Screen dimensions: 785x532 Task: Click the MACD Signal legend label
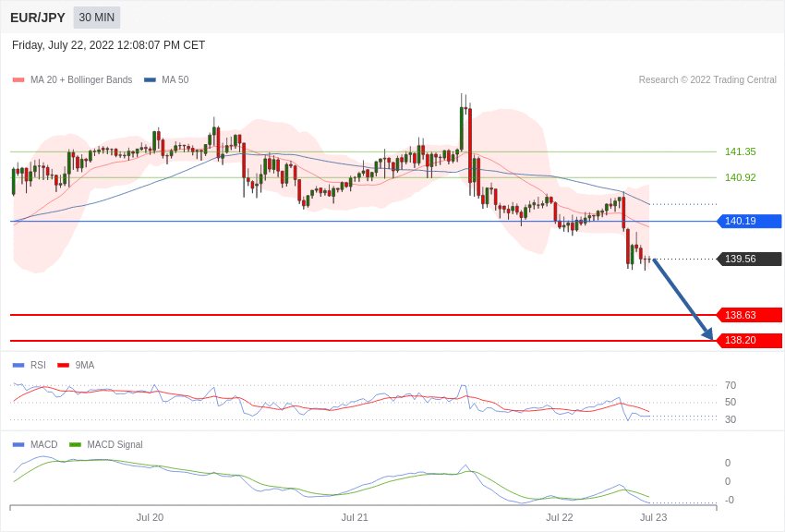pyautogui.click(x=115, y=444)
